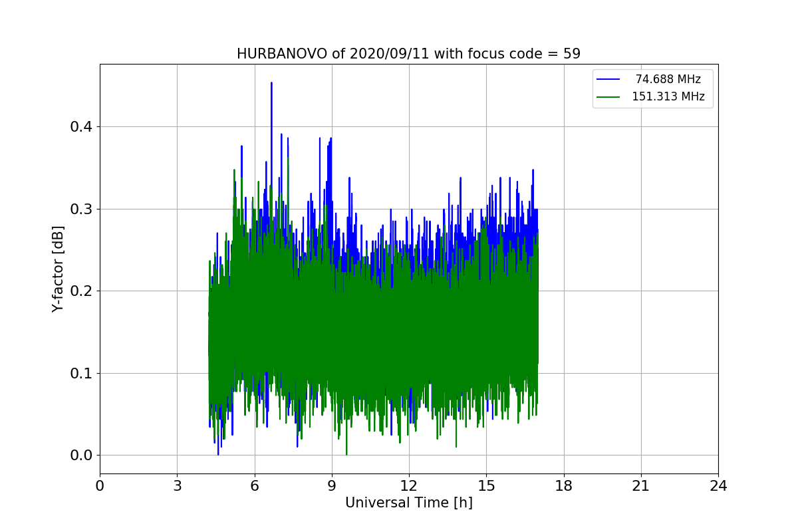798x532 pixels.
Task: Select the 74.688 MHz legend label
Action: pyautogui.click(x=668, y=79)
